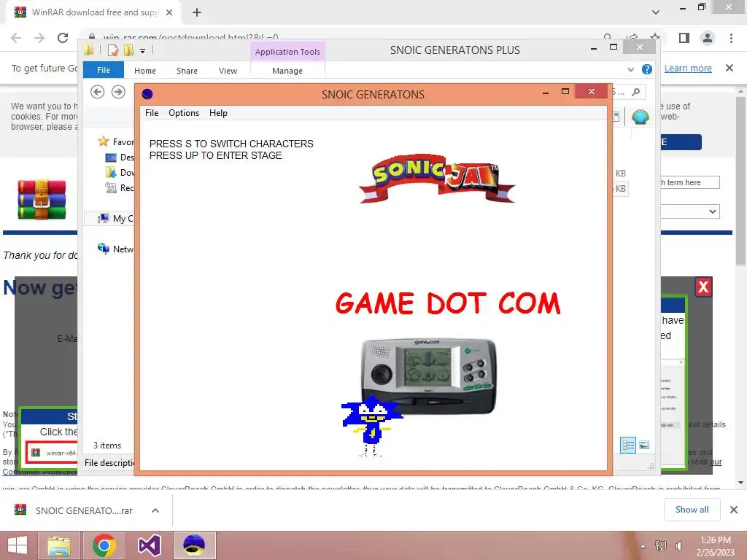Select Desktop in Explorer navigation pane
Viewport: 747px width, 560px height.
coord(120,157)
